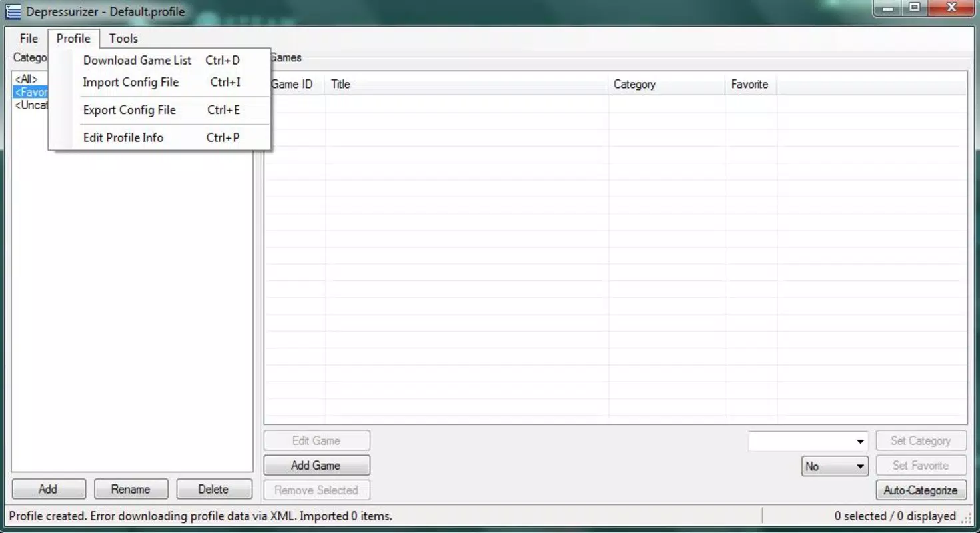980x533 pixels.
Task: Select the <Uncategorized> category item
Action: pyautogui.click(x=31, y=105)
